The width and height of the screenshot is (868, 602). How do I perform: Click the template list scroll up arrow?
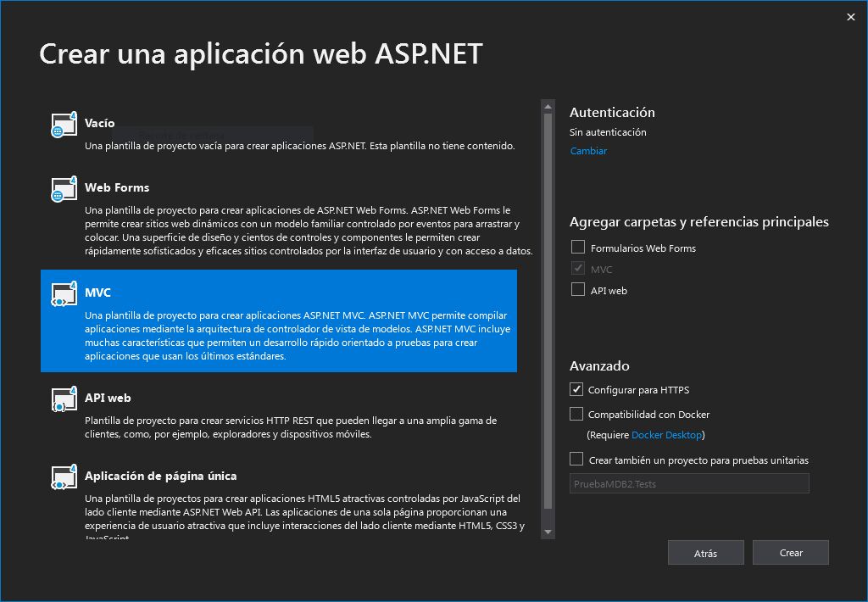[548, 106]
